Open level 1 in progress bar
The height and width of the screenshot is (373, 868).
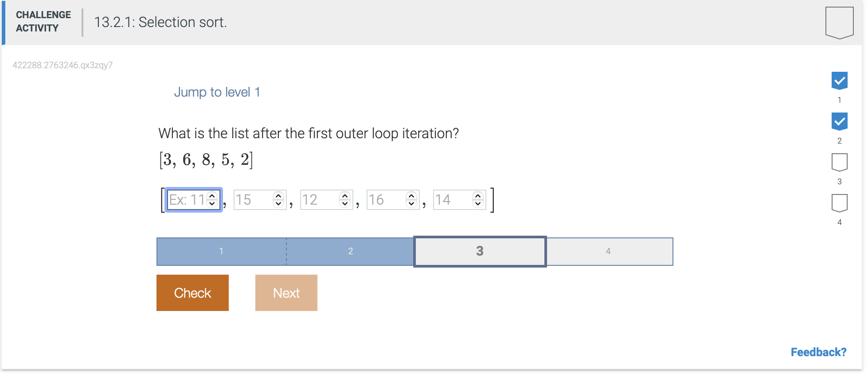point(221,251)
